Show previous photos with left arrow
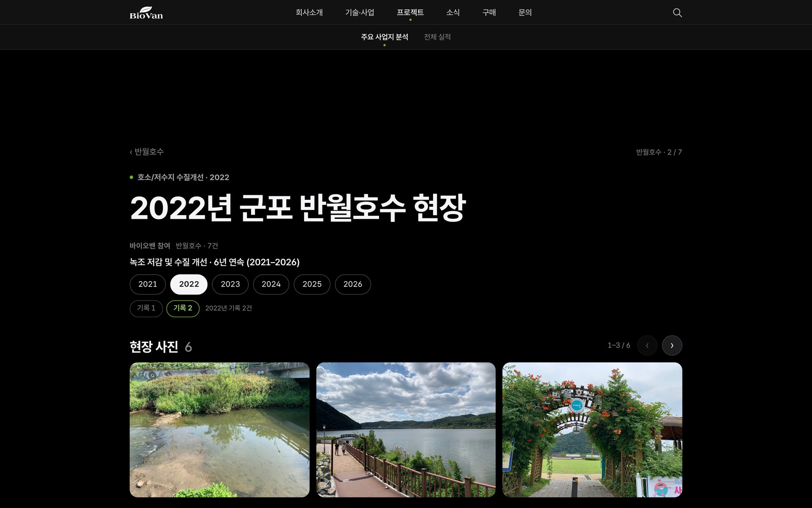Screen dimensions: 812x508 647,345
